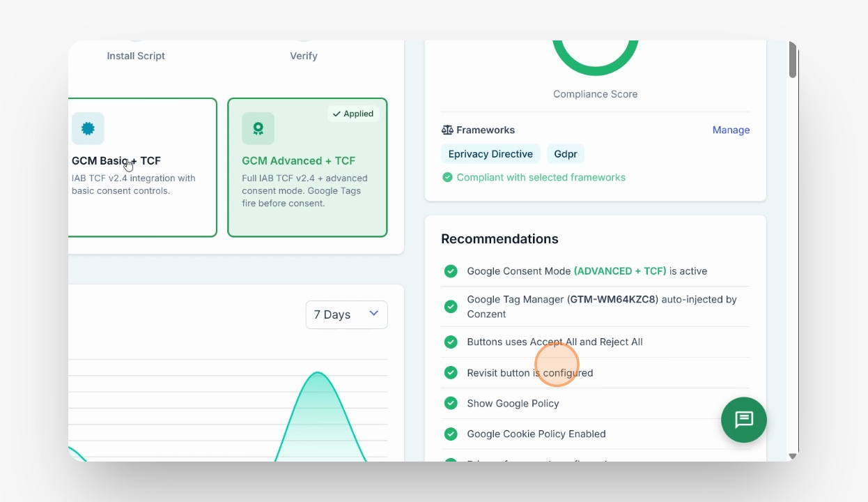The image size is (868, 502).
Task: Click the Recommendations heading
Action: (x=499, y=239)
